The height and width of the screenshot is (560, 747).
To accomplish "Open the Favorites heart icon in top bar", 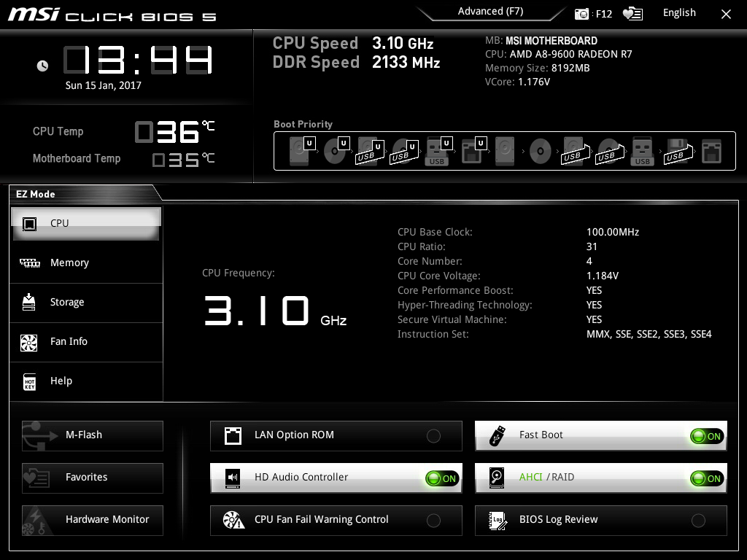I will (632, 14).
